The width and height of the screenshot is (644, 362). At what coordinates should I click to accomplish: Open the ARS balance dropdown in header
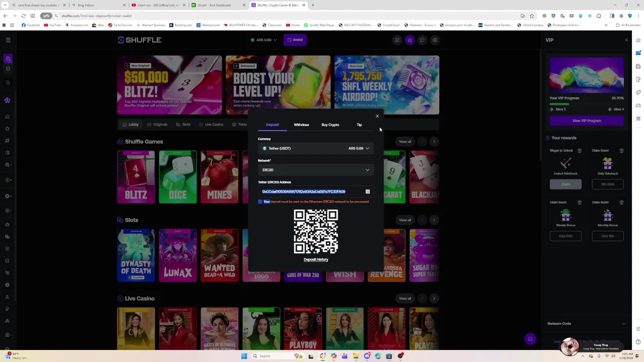(264, 40)
